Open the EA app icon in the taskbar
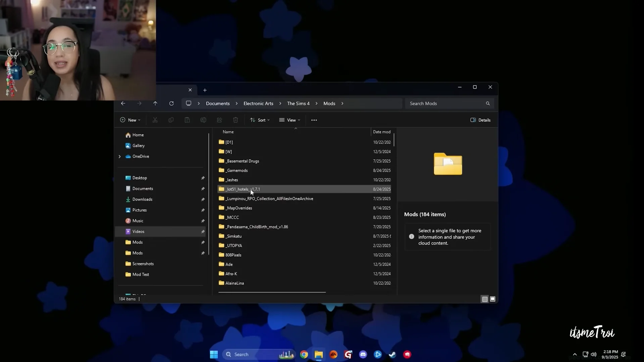644x362 pixels. (x=333, y=354)
